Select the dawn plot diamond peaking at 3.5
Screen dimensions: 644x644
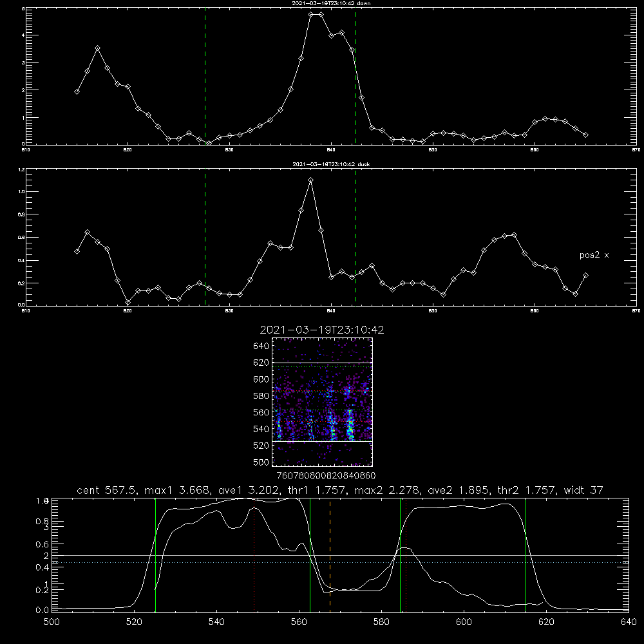(97, 48)
